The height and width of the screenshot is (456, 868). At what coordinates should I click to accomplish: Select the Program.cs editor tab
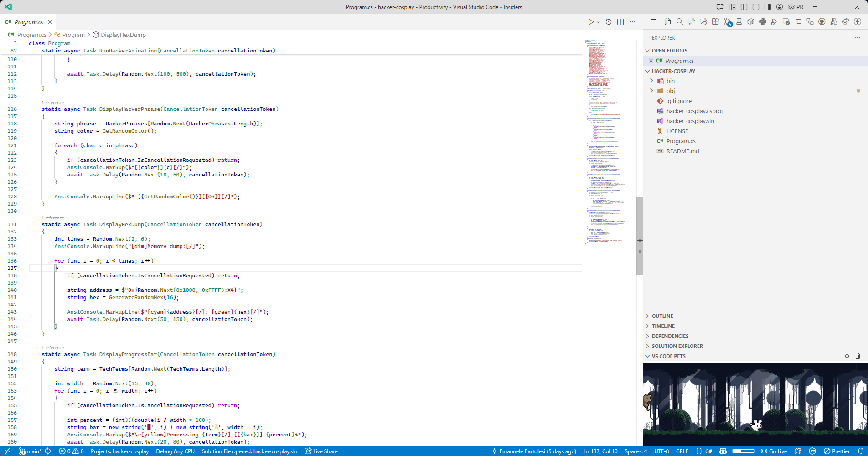click(x=29, y=22)
